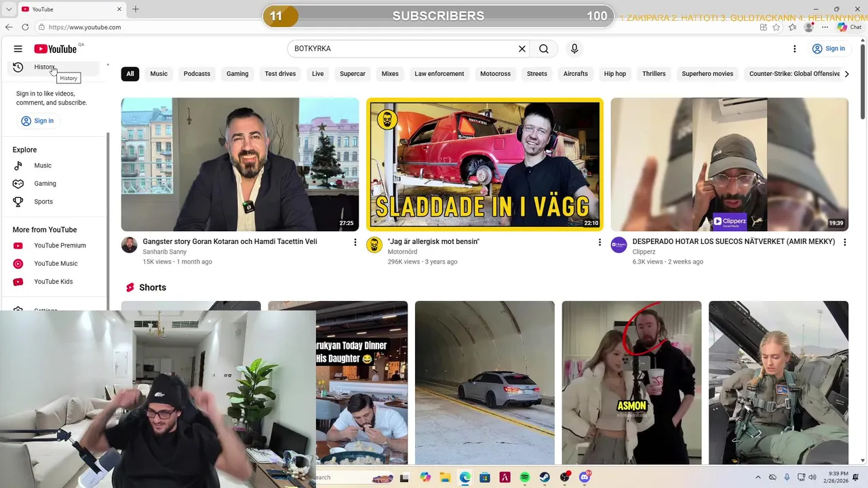Image resolution: width=868 pixels, height=488 pixels.
Task: Open the fighter jet pilot short
Action: [778, 383]
